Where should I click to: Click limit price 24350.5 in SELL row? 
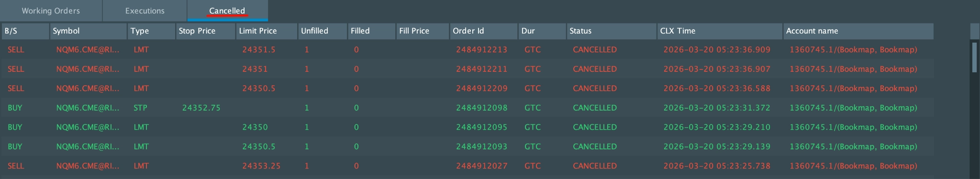pyautogui.click(x=258, y=89)
